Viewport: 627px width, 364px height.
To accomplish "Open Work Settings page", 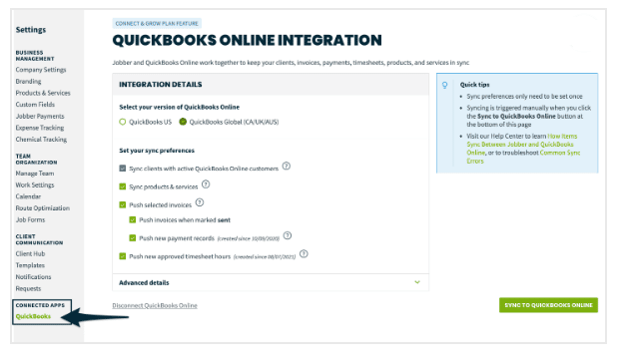I will pyautogui.click(x=35, y=185).
